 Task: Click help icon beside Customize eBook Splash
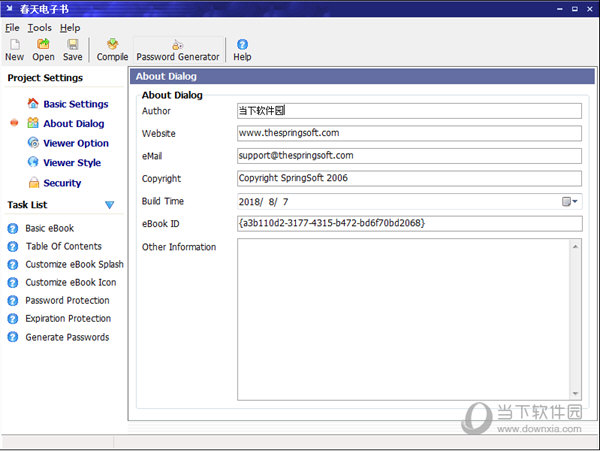point(13,264)
